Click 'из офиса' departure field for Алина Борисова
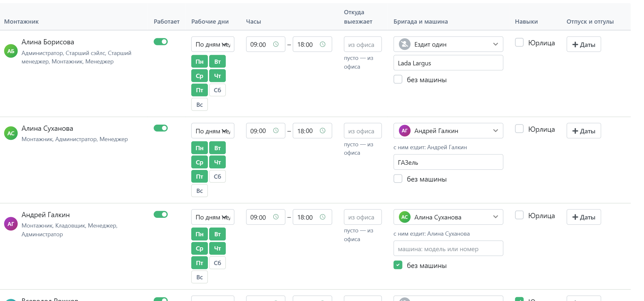 pyautogui.click(x=363, y=44)
